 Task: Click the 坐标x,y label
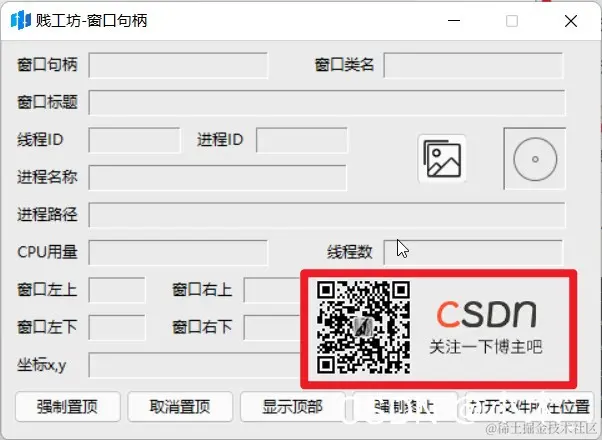click(x=41, y=365)
